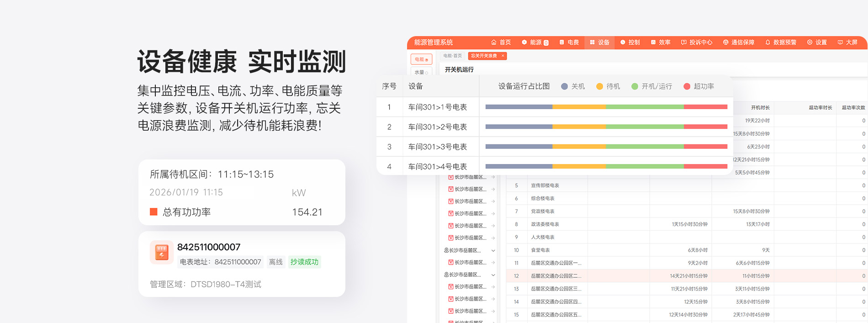868x323 pixels.
Task: Click the red 超功率 legend dot
Action: (x=687, y=86)
